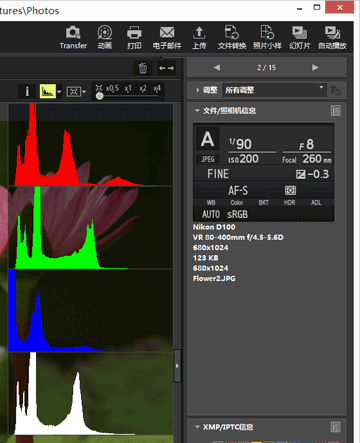Collapse the 文件/照相机信息 section
This screenshot has width=360, height=443.
tap(197, 110)
